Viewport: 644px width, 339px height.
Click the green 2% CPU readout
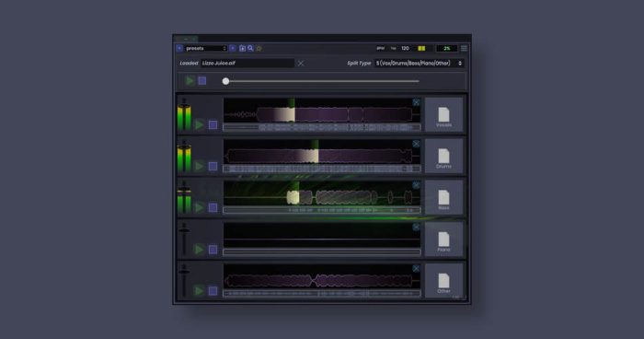[446, 48]
